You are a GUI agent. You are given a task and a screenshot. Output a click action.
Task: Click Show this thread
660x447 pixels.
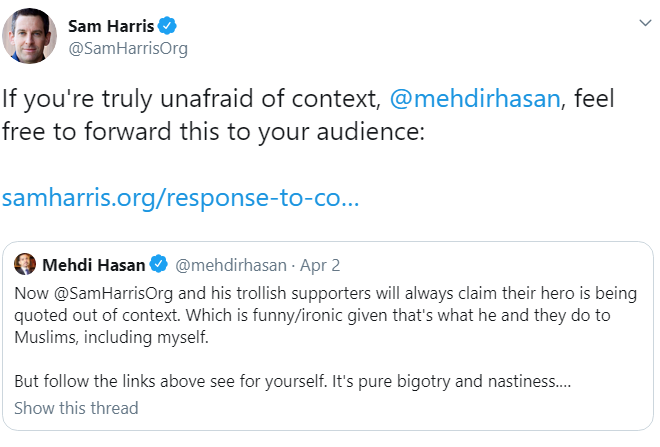pos(76,408)
